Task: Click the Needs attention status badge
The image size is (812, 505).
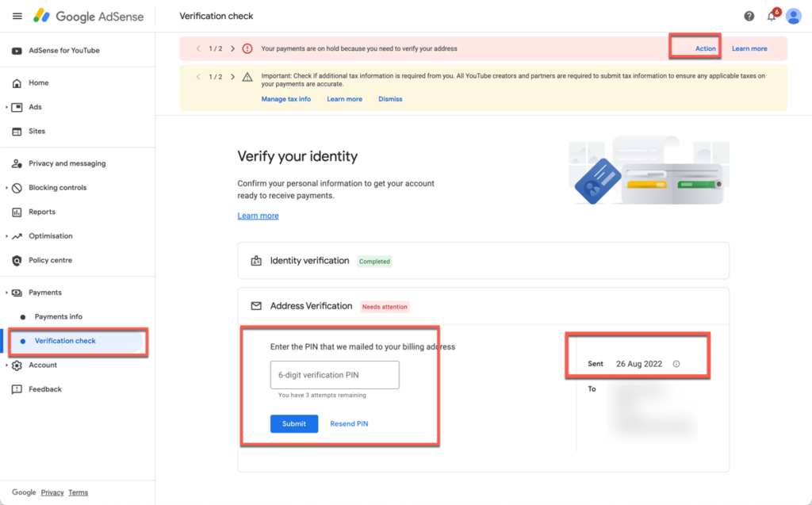Action: 385,307
